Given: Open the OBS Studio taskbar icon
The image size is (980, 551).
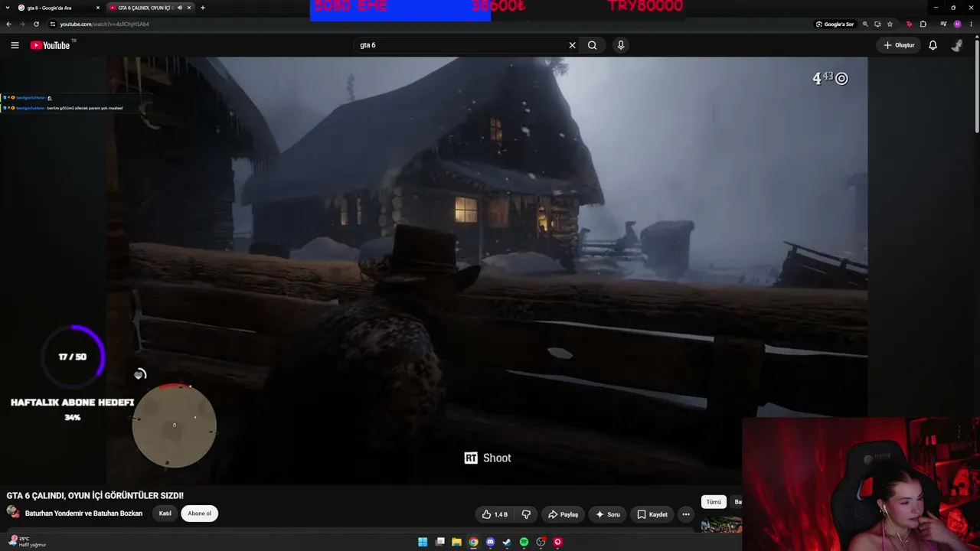Looking at the screenshot, I should click(541, 542).
